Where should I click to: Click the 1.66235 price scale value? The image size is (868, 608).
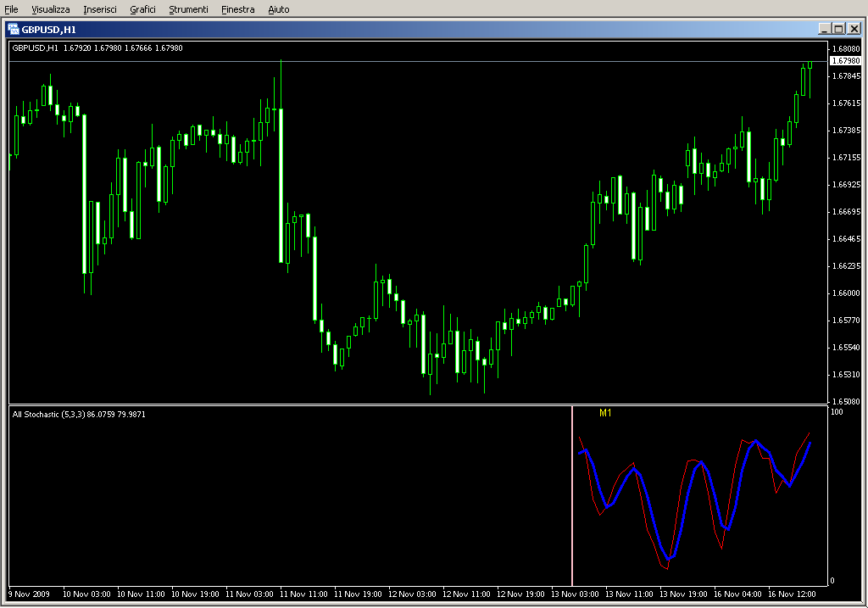[x=847, y=265]
